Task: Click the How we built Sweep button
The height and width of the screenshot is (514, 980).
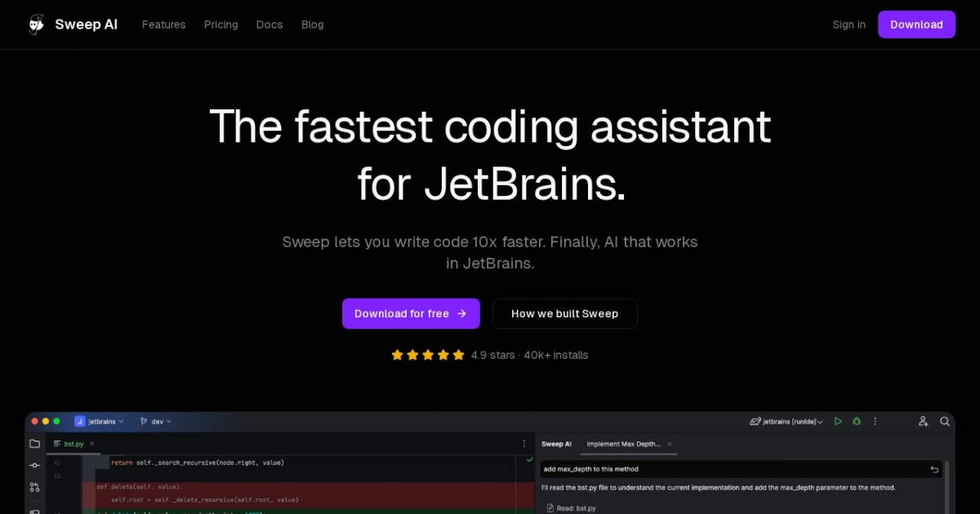Action: [x=564, y=313]
